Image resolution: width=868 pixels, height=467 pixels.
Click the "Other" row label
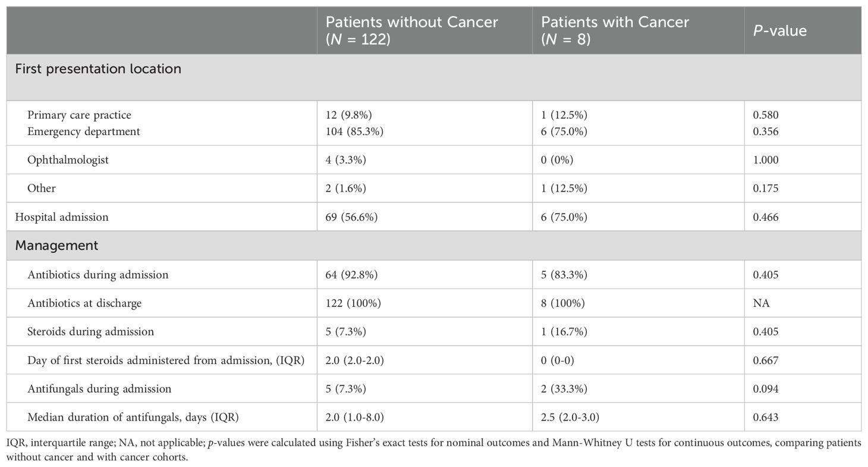pos(42,189)
